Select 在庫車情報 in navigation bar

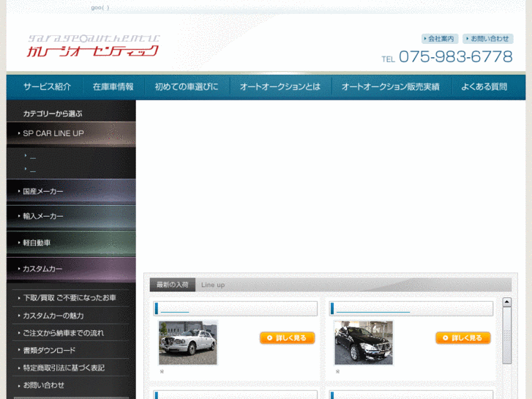[x=113, y=86]
